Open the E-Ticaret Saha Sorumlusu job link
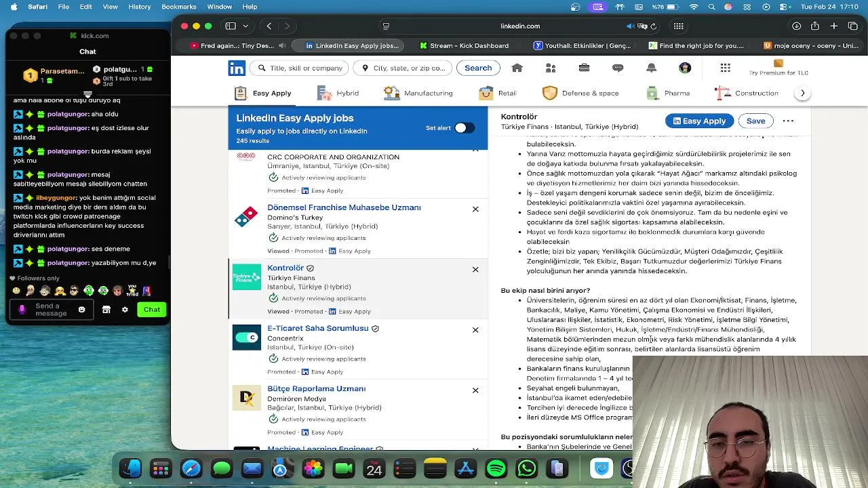Viewport: 868px width, 488px height. (x=318, y=328)
